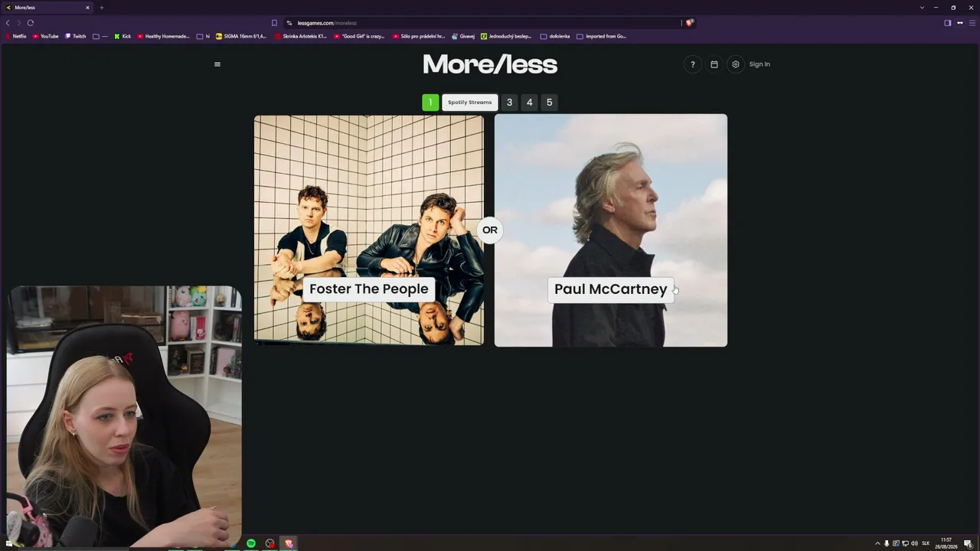Select round 4 tab
This screenshot has height=551, width=980.
[x=529, y=103]
